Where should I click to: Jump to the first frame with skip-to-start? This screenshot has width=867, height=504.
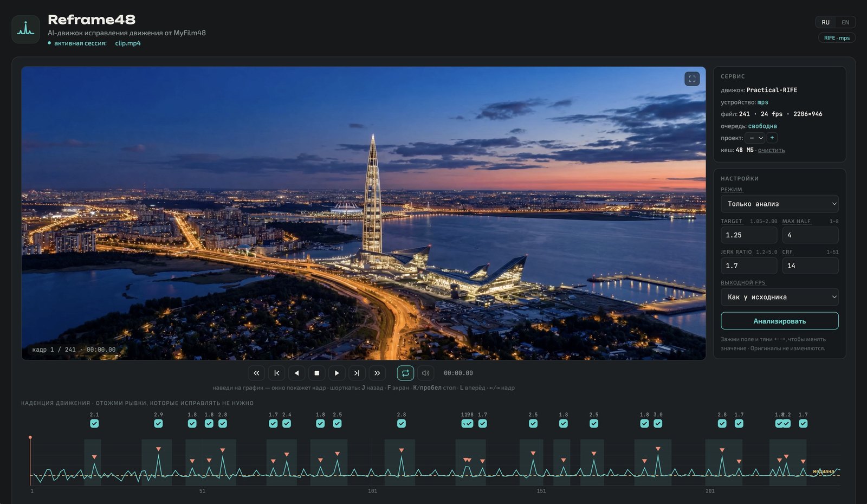pos(276,373)
